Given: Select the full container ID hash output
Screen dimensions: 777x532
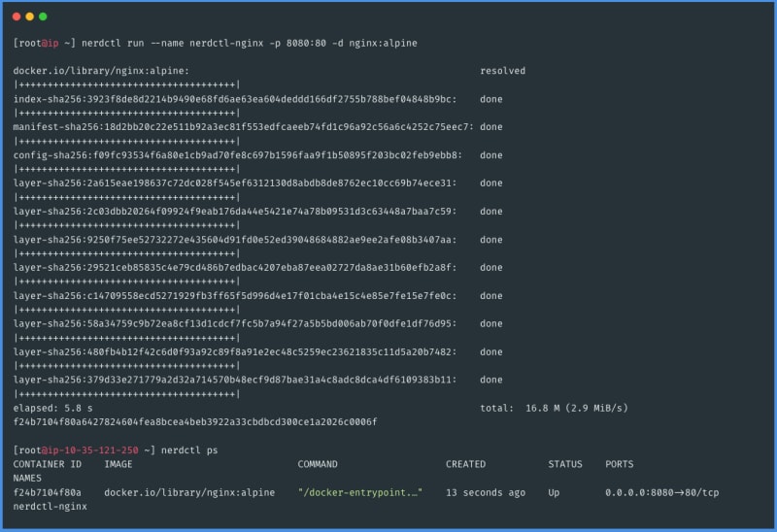Looking at the screenshot, I should 194,422.
